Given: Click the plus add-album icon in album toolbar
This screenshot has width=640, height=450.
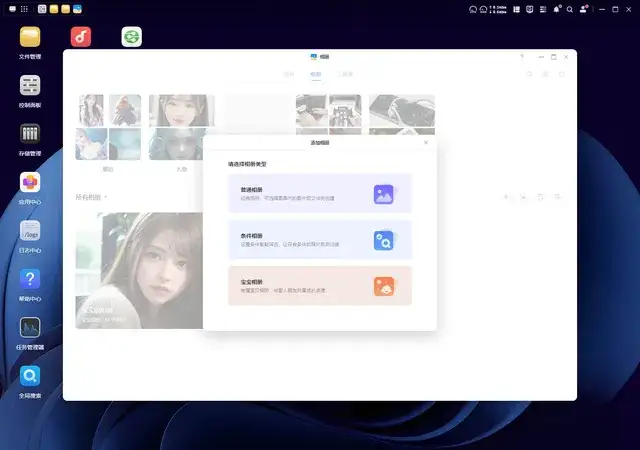Looking at the screenshot, I should (506, 197).
